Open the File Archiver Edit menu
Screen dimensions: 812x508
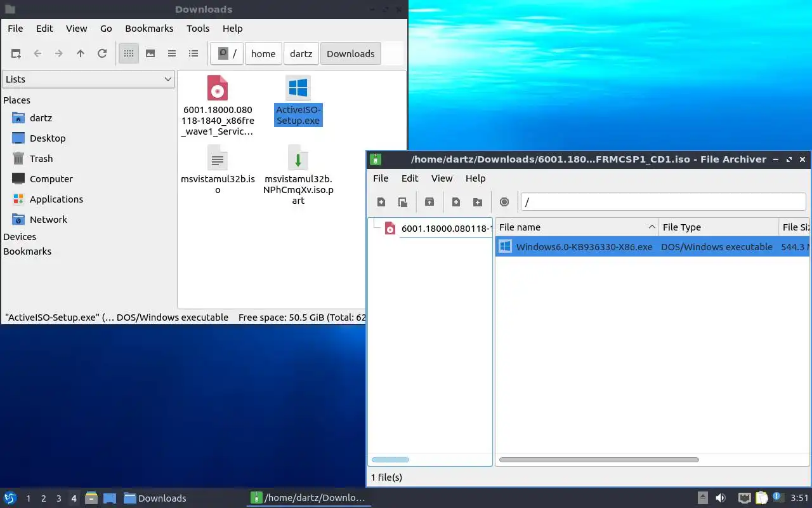tap(410, 178)
